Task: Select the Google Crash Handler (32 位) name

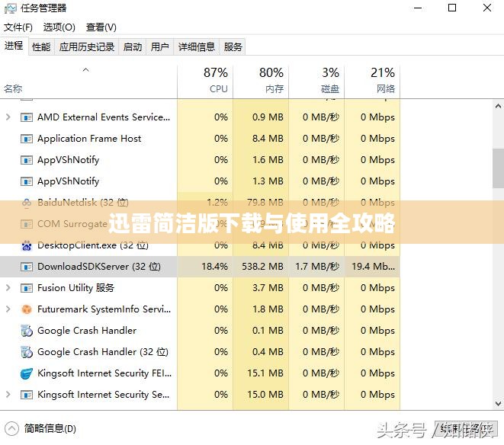Action: coord(103,352)
